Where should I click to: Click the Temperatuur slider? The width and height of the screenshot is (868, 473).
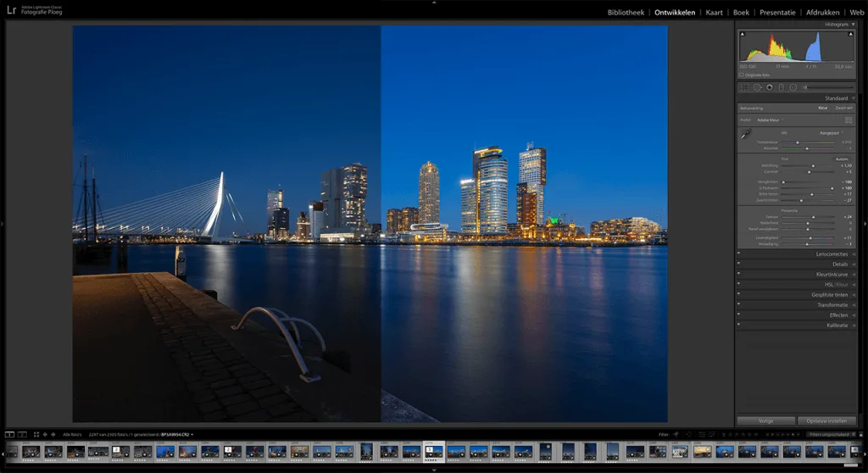click(808, 142)
